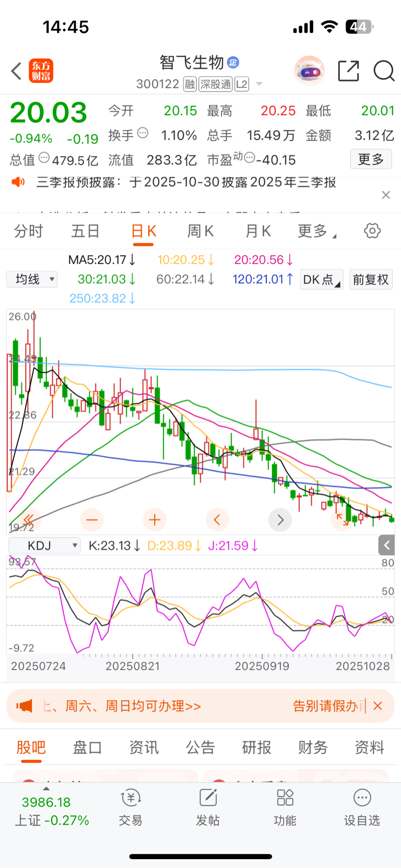This screenshot has height=868, width=401.
Task: Toggle the DK点 indicator
Action: coord(322,279)
